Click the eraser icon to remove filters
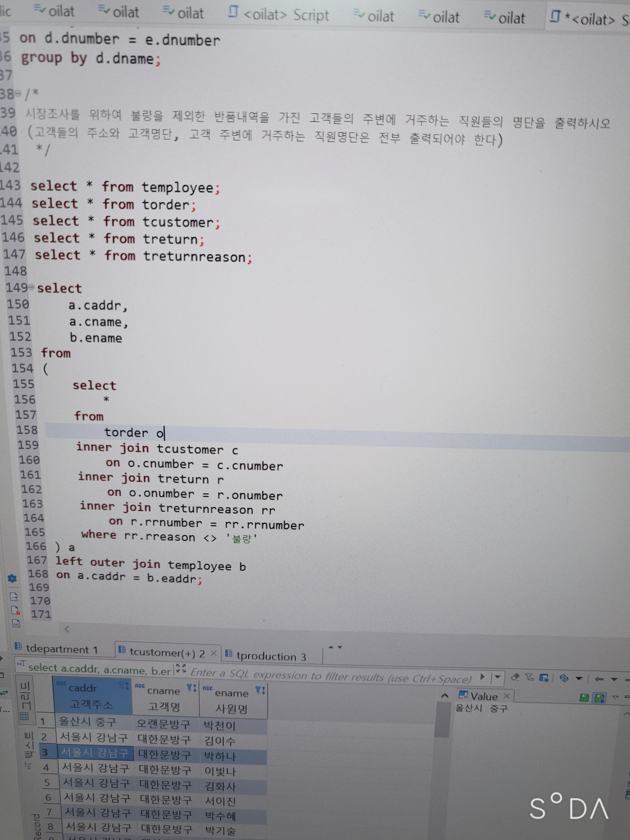This screenshot has height=840, width=630. coord(515,677)
